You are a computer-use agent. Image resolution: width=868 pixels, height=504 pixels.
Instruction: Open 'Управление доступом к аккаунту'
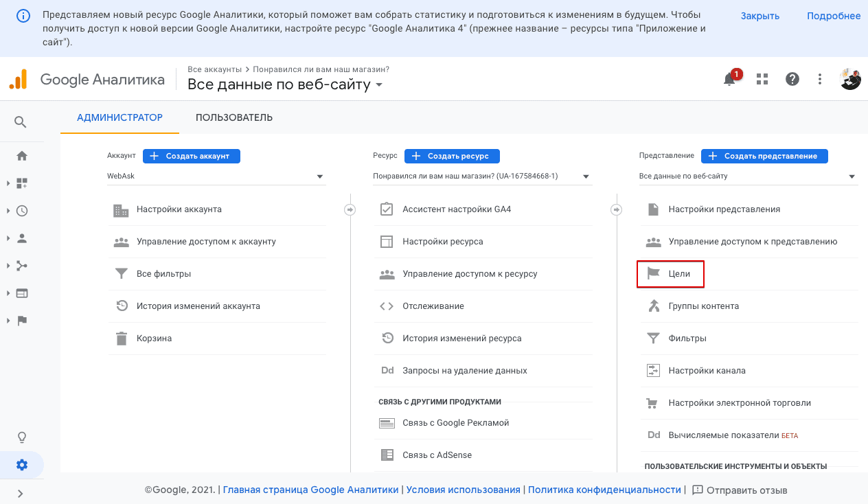click(x=216, y=242)
